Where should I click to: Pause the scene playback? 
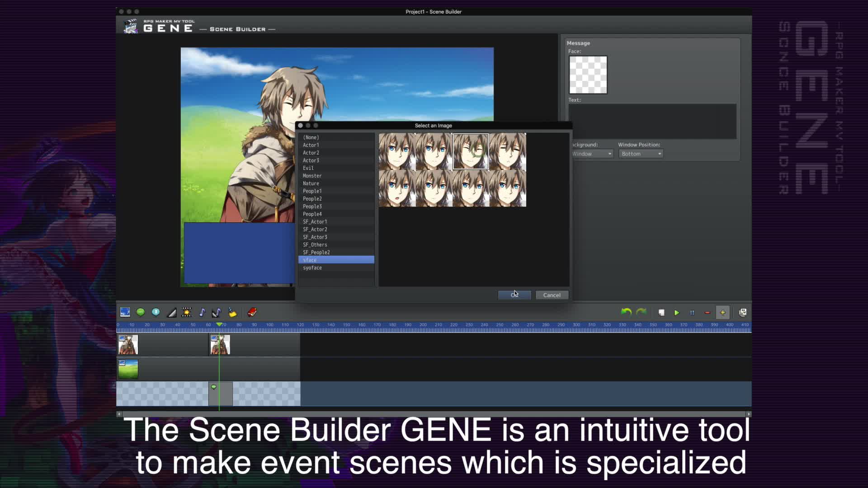tap(692, 312)
